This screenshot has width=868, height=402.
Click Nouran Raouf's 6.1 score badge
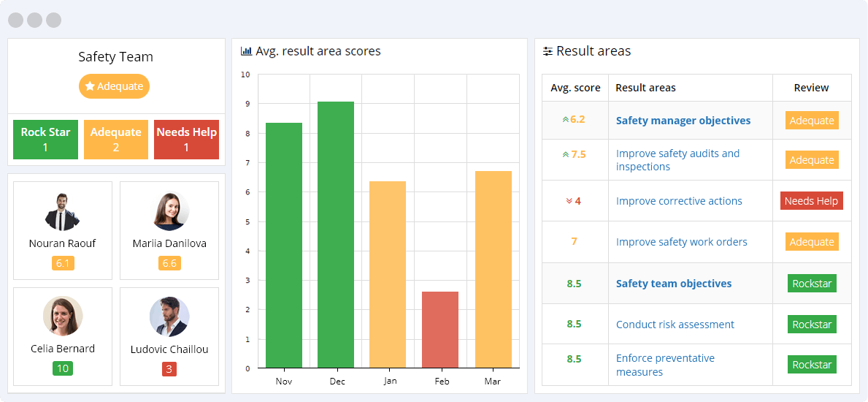pyautogui.click(x=63, y=263)
